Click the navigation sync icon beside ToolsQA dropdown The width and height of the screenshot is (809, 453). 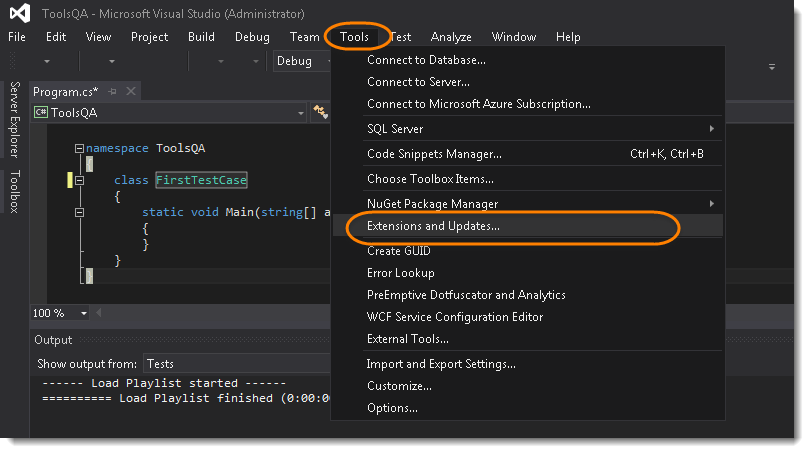pos(320,111)
